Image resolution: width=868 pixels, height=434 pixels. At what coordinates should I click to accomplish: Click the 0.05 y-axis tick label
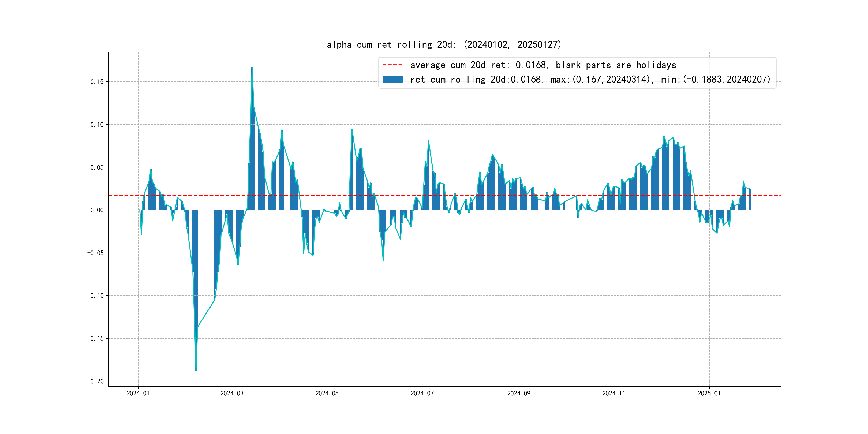97,167
